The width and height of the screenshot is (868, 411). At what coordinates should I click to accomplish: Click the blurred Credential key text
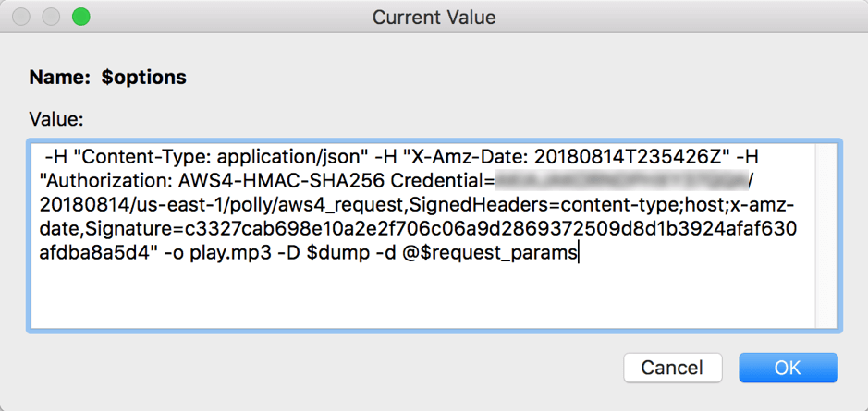pyautogui.click(x=622, y=181)
